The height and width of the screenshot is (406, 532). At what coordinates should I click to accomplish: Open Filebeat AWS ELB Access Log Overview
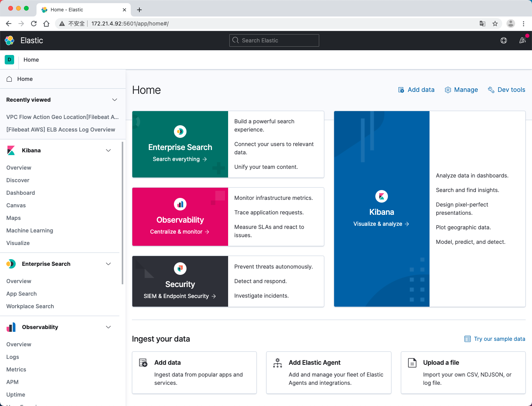click(x=61, y=130)
